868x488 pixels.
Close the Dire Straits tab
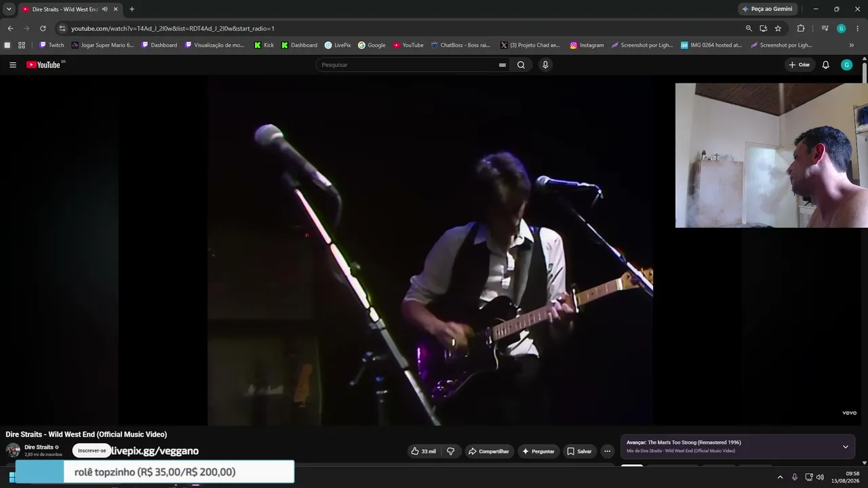pyautogui.click(x=116, y=9)
